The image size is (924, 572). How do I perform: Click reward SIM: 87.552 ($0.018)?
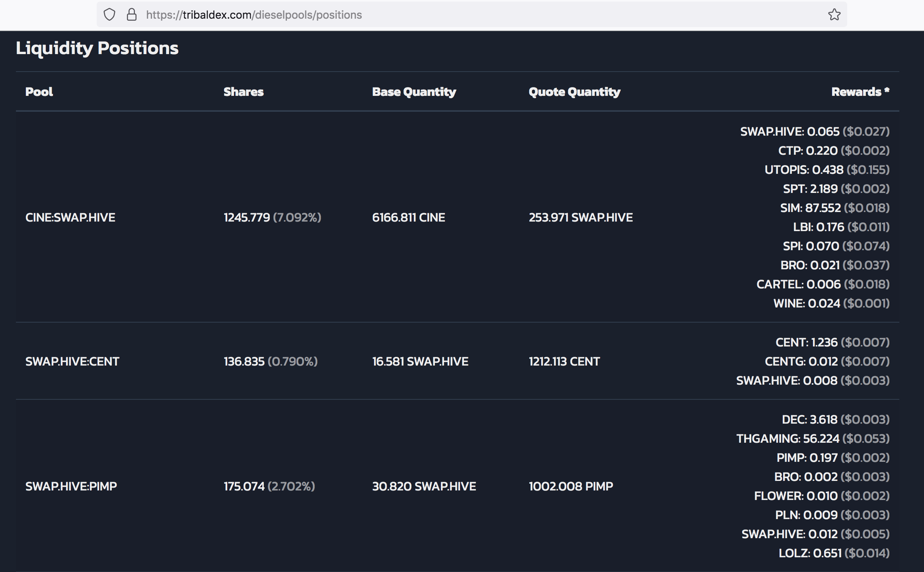tap(835, 208)
